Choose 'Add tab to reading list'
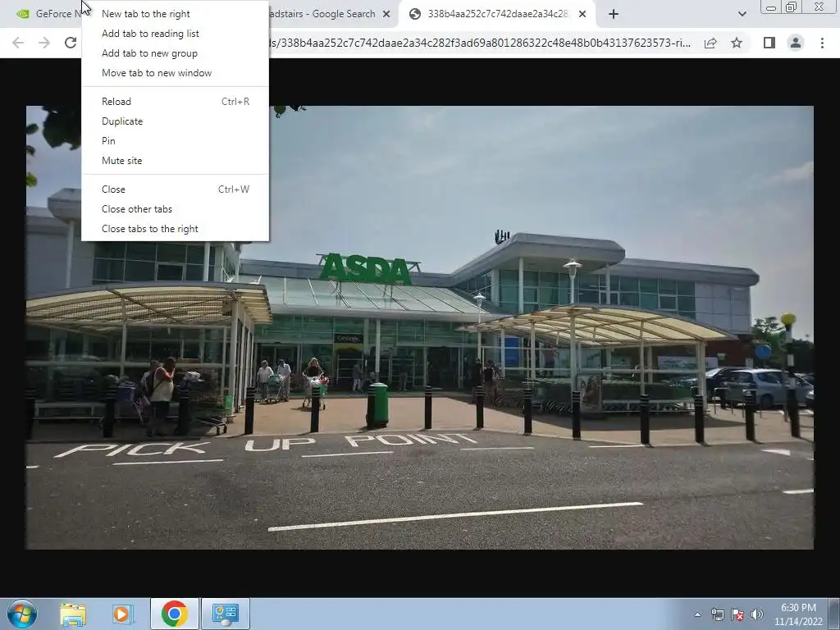 tap(175, 33)
